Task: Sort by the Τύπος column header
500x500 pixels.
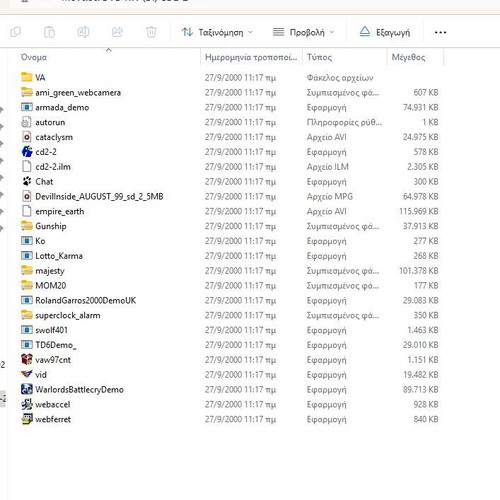Action: click(x=319, y=57)
